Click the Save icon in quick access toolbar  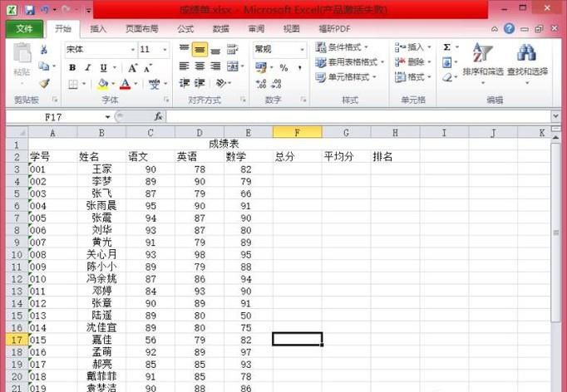[x=29, y=10]
